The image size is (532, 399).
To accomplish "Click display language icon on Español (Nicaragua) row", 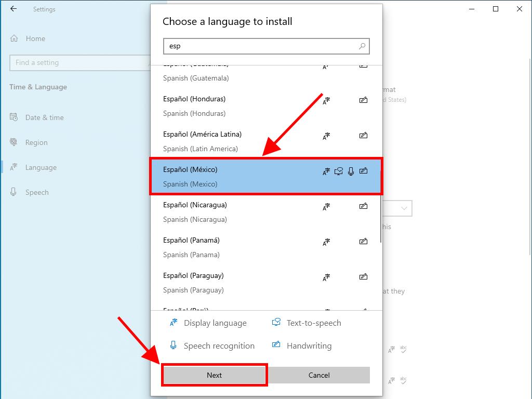I will coord(326,206).
